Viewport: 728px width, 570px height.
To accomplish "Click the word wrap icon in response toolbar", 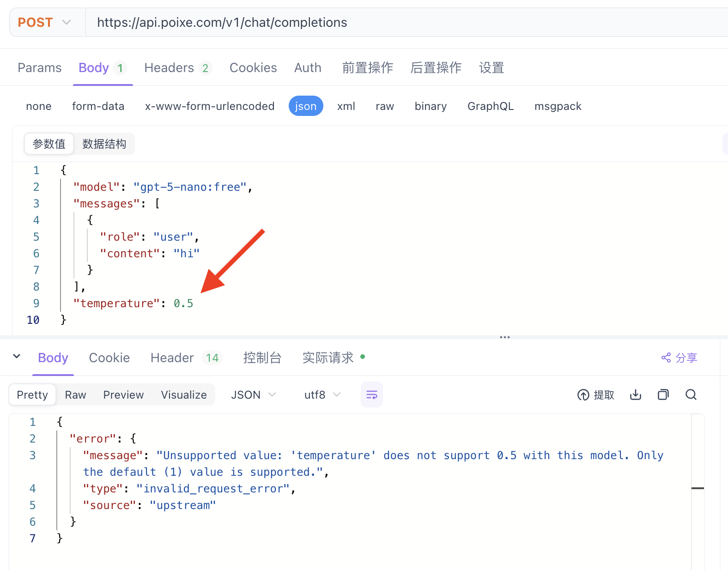I will [x=371, y=395].
